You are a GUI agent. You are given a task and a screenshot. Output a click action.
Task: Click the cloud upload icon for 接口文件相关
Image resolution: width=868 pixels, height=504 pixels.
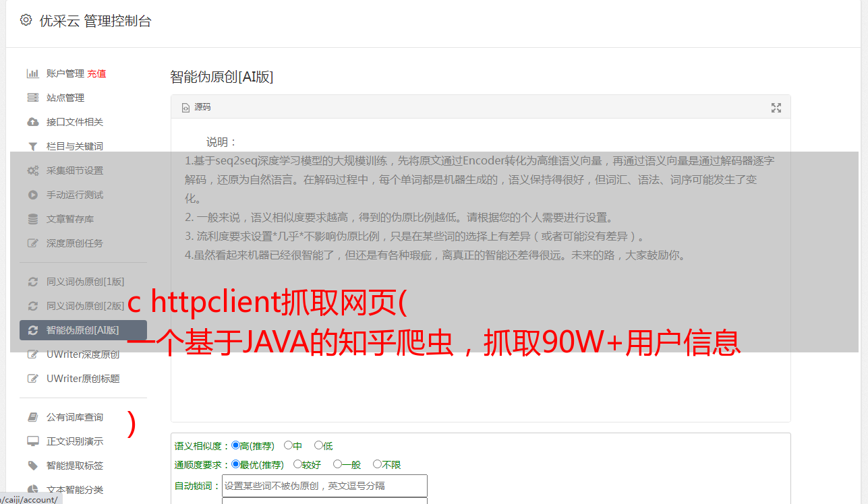[32, 122]
